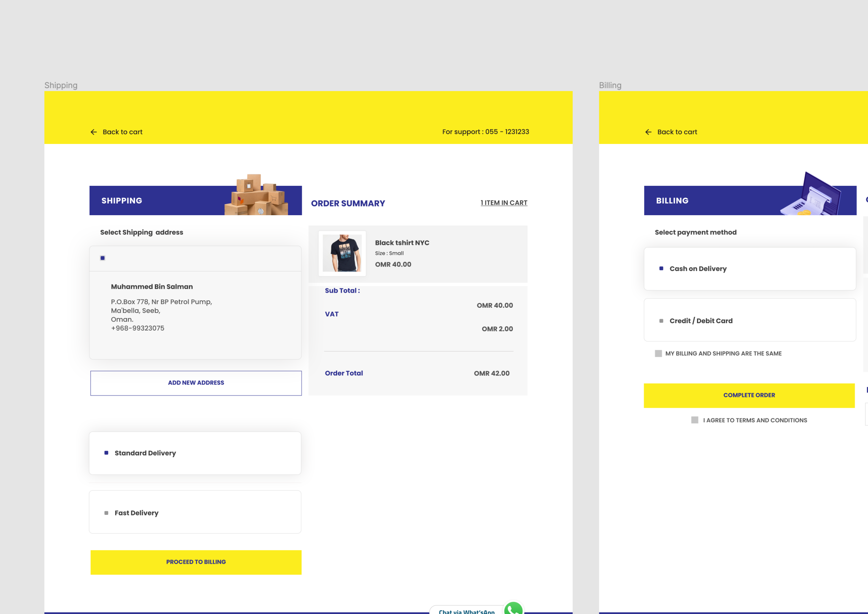This screenshot has width=868, height=614.
Task: Select the Fast Delivery option
Action: click(106, 513)
